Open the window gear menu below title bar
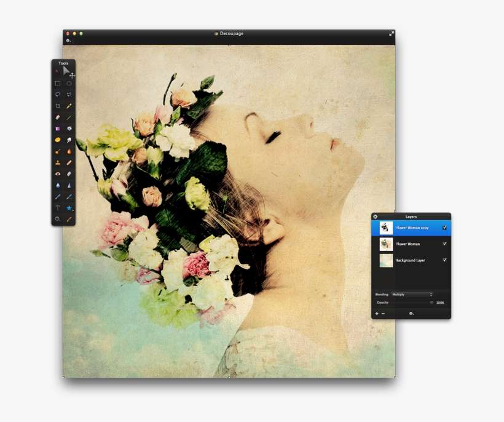The width and height of the screenshot is (504, 422). click(x=69, y=41)
